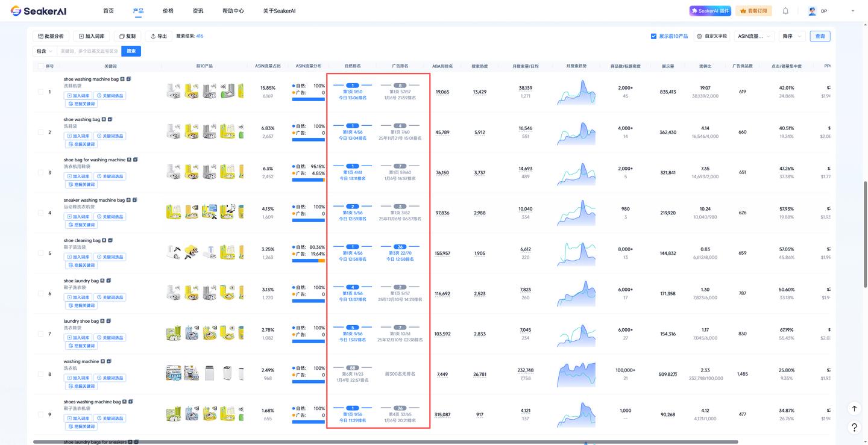The width and height of the screenshot is (868, 445).
Task: Tick the select-all checkbox in table header
Action: pos(40,66)
